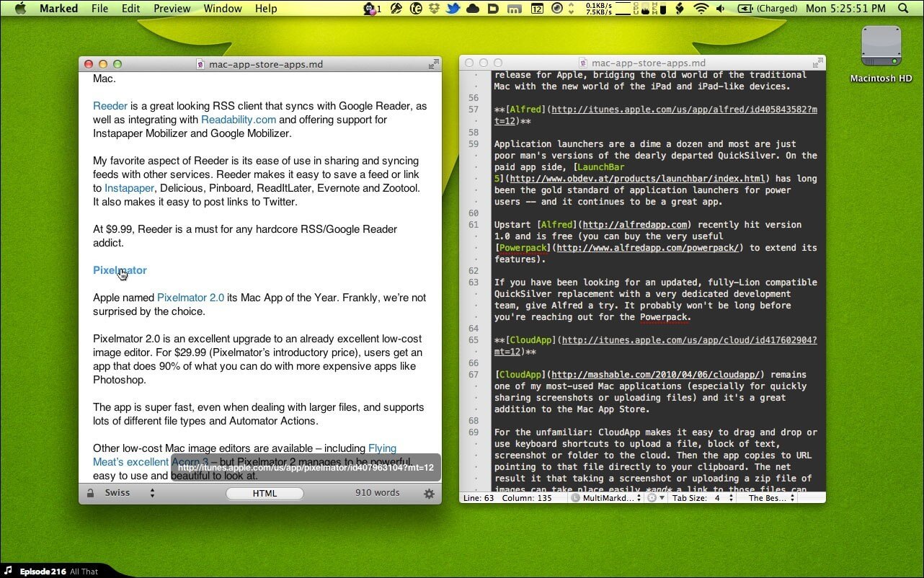Click the lock icon in Marked status bar

[90, 494]
